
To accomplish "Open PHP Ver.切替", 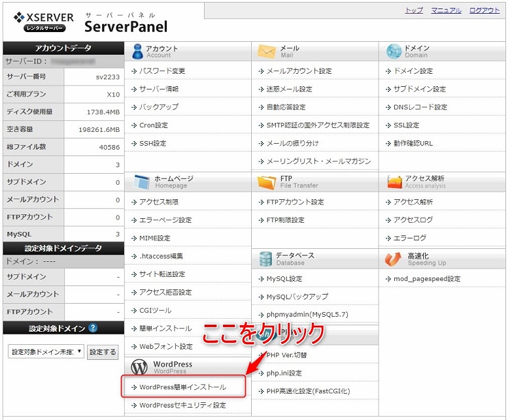I will coord(286,355).
